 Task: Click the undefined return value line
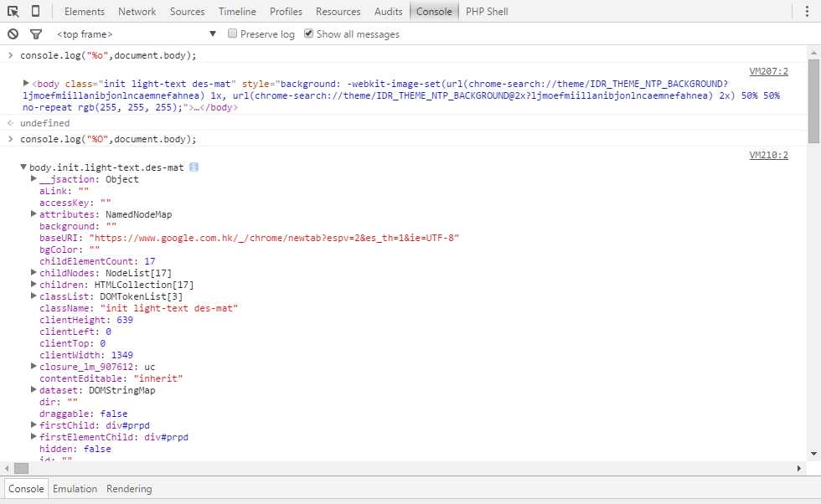[44, 123]
